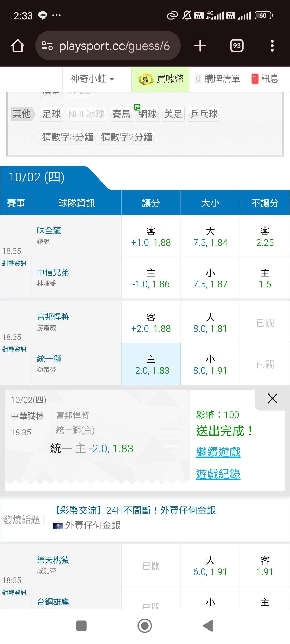This screenshot has width=290, height=644.
Task: Select the 猜數字3分鐘 game category
Action: (68, 137)
